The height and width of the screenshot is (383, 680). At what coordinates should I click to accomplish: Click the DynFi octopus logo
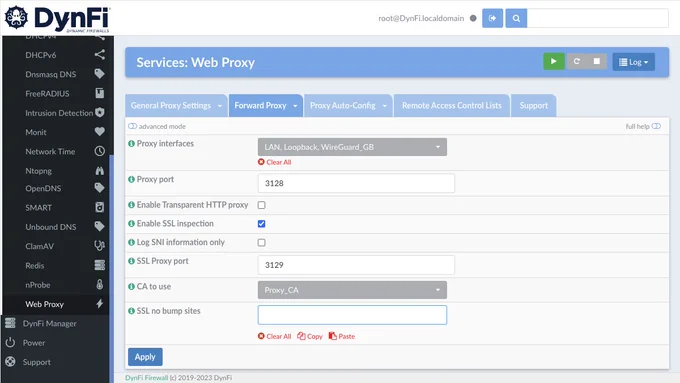pos(16,17)
